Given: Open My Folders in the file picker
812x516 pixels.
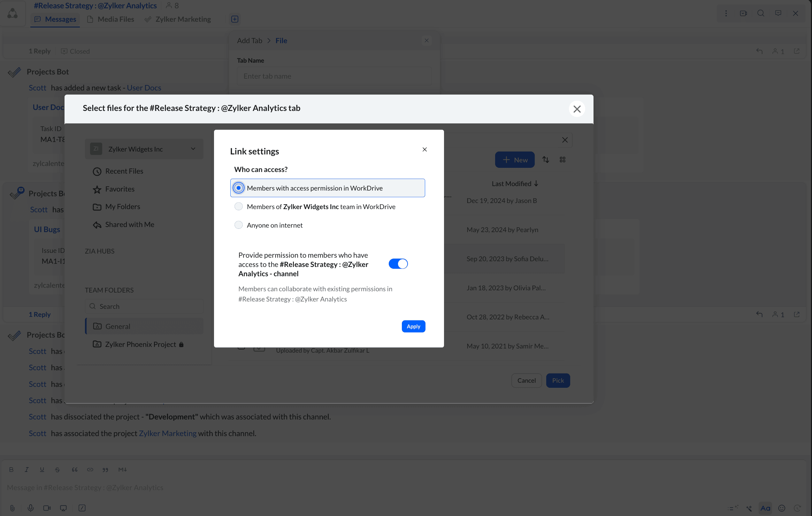Looking at the screenshot, I should click(x=116, y=207).
